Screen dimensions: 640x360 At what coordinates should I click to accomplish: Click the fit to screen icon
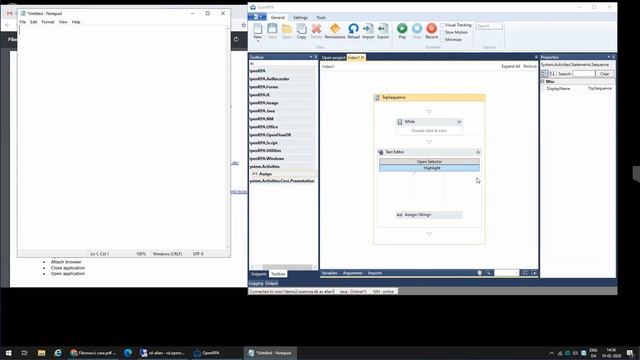click(x=525, y=273)
